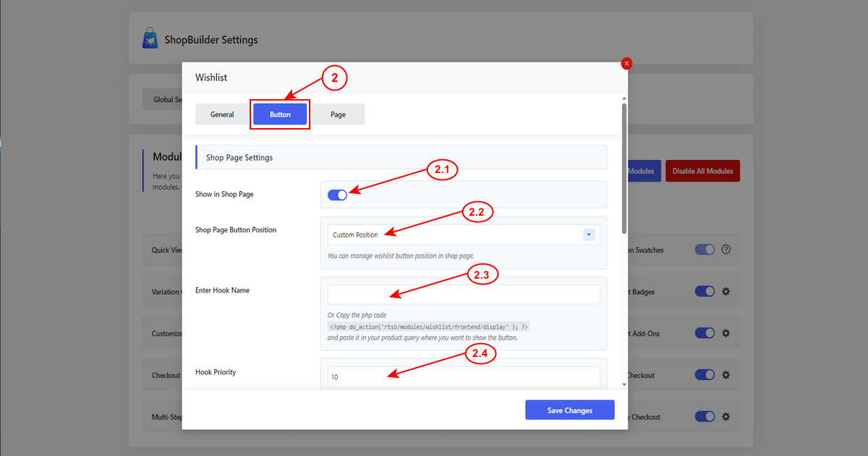Click the dialog scrollbar down arrow
The height and width of the screenshot is (456, 868).
(624, 386)
